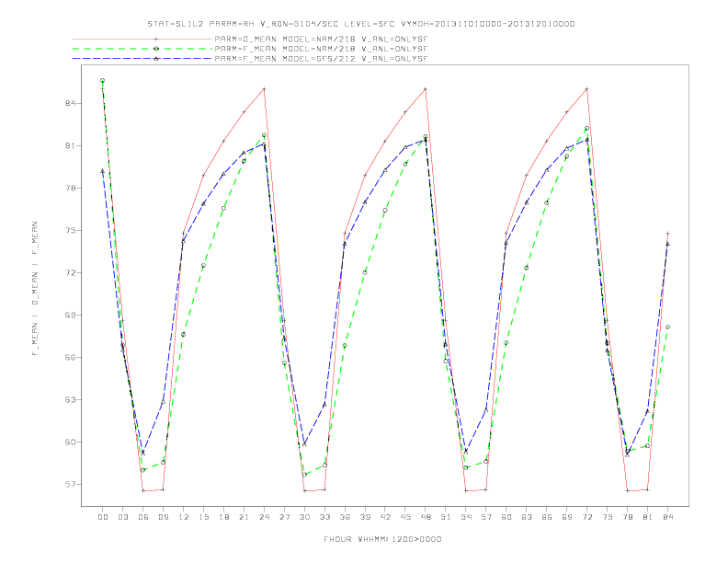Screen dimensions: 728x563
Task: Click x-axis tick label 15
Action: click(203, 517)
